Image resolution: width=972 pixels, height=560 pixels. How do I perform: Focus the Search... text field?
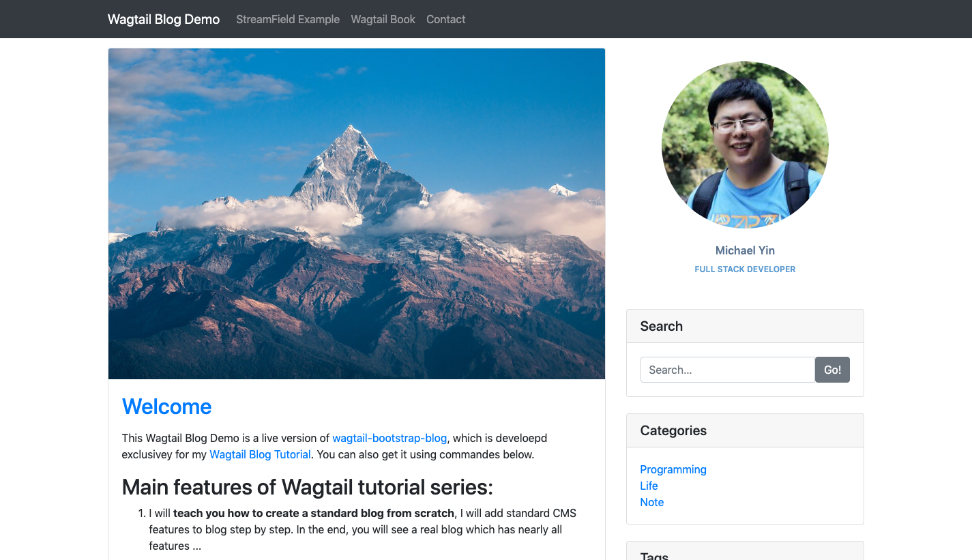click(728, 370)
